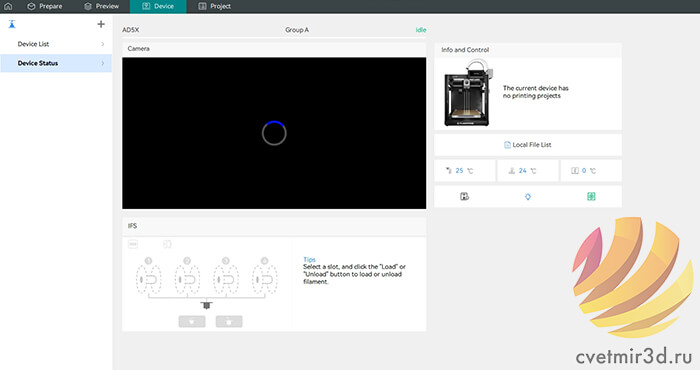Select IFS filament slot 4
Image resolution: width=700 pixels, height=370 pixels.
pyautogui.click(x=265, y=277)
